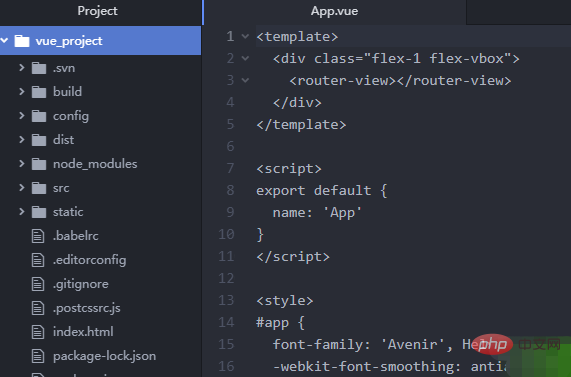
Task: Click line number 8 in the gutter
Action: click(x=230, y=190)
